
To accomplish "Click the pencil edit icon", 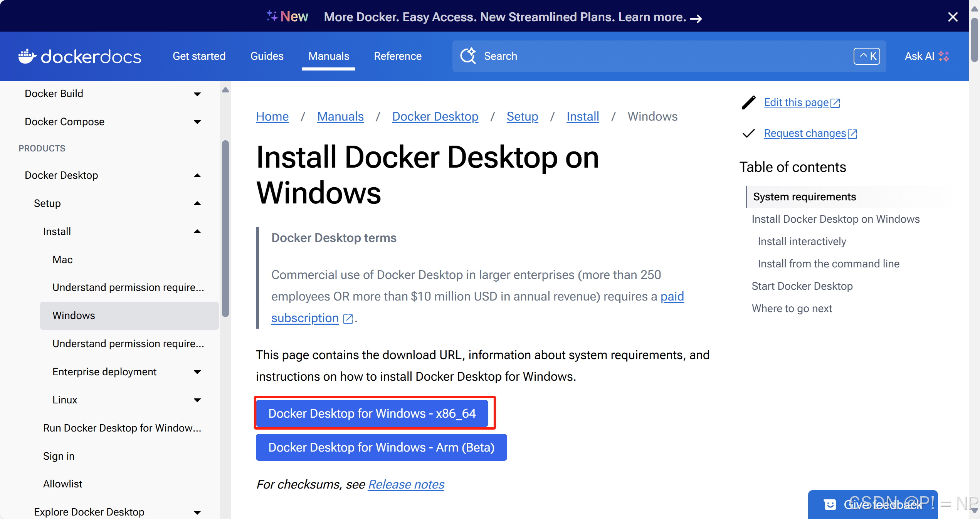I will pyautogui.click(x=748, y=102).
